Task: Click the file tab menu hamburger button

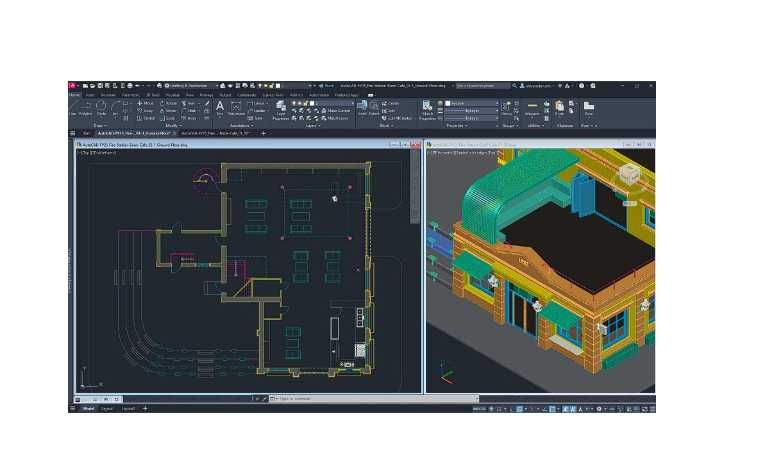Action: tap(72, 133)
